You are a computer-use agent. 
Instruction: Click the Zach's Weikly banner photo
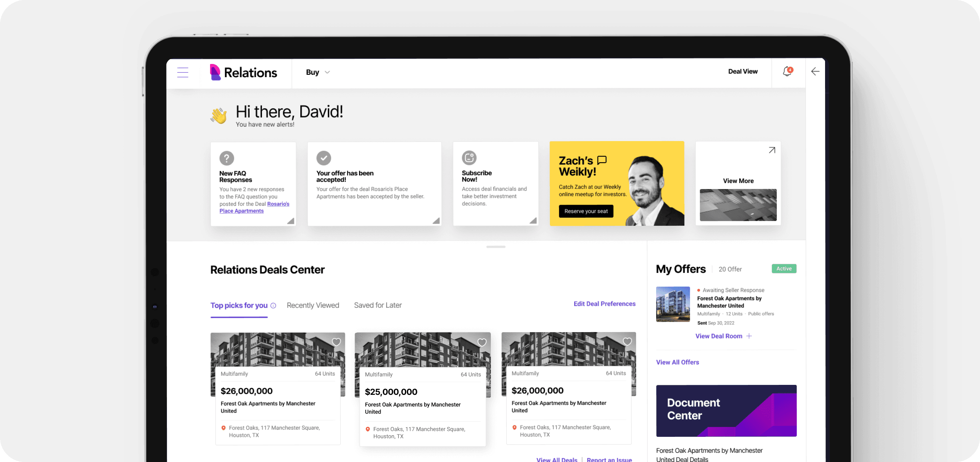pyautogui.click(x=656, y=190)
